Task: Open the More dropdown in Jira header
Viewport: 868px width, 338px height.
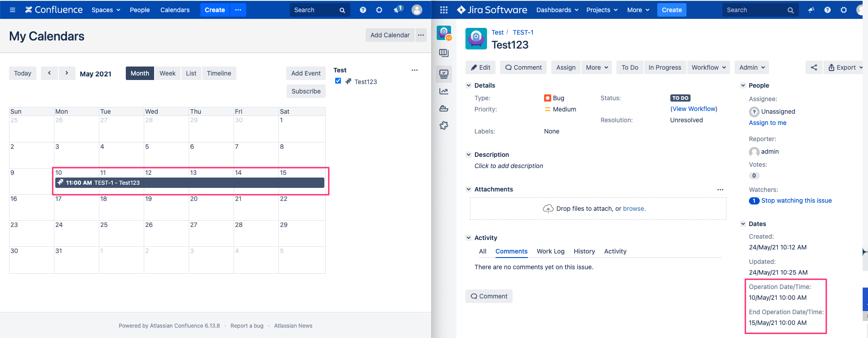Action: (638, 10)
